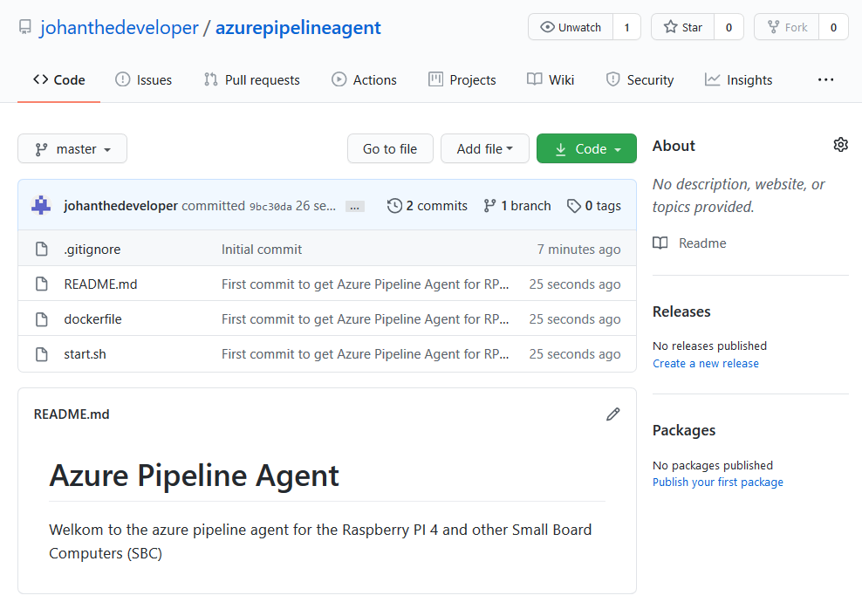View the 0 tags list

tap(594, 206)
